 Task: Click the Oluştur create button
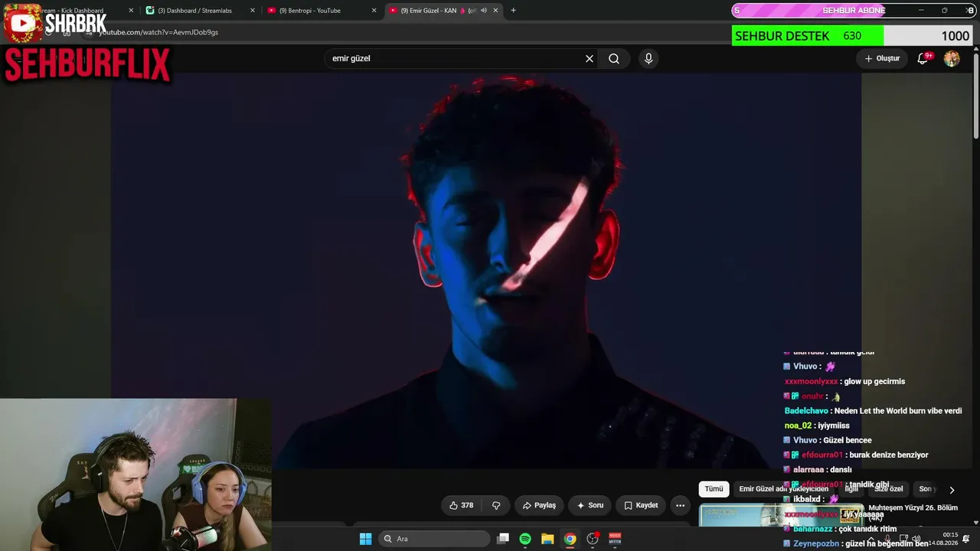click(882, 58)
